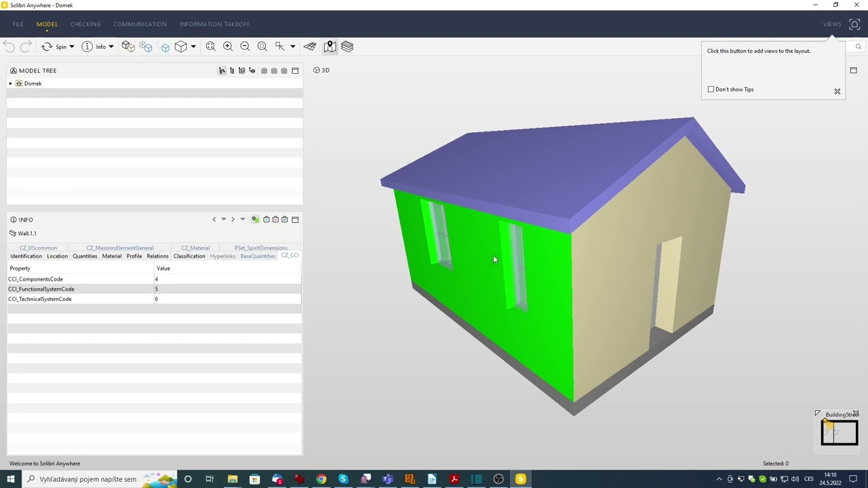Image resolution: width=868 pixels, height=488 pixels.
Task: Go forward to the next item in Info panel
Action: click(233, 220)
